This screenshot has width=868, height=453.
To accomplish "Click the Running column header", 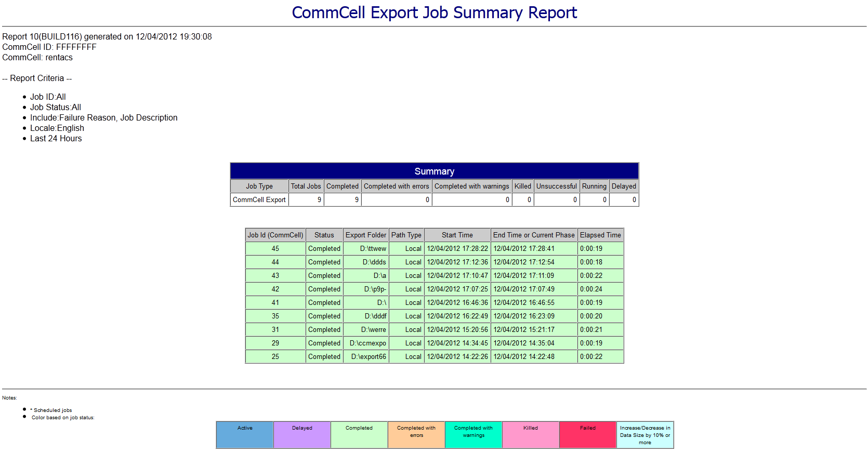I will pyautogui.click(x=594, y=186).
